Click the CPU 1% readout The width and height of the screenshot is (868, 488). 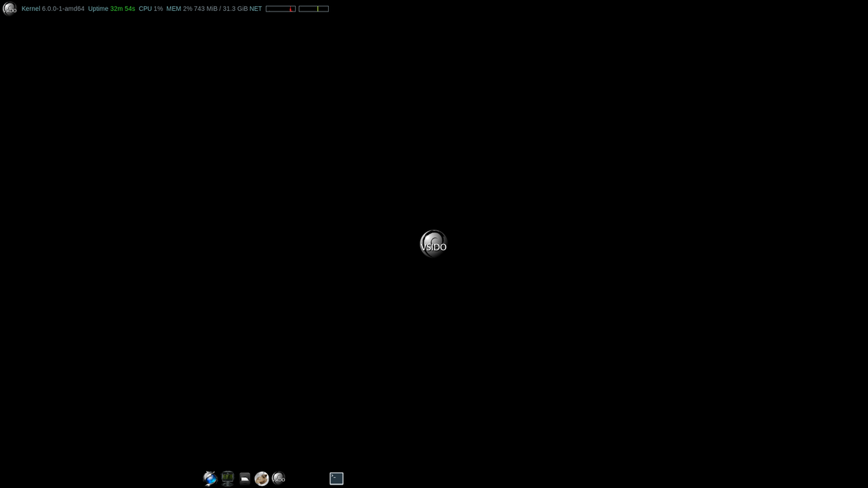tap(151, 9)
